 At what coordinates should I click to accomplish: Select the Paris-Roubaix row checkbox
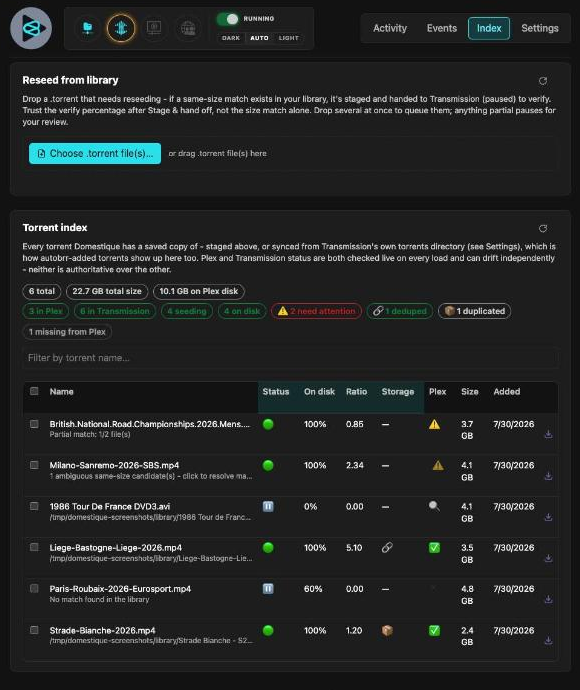34,588
